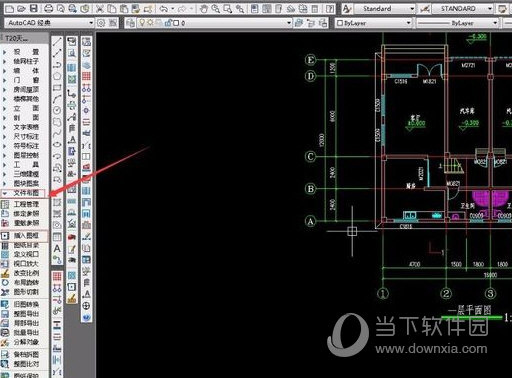Viewport: 512px width, 378px height.
Task: Select the Line draw tool
Action: [x=57, y=42]
